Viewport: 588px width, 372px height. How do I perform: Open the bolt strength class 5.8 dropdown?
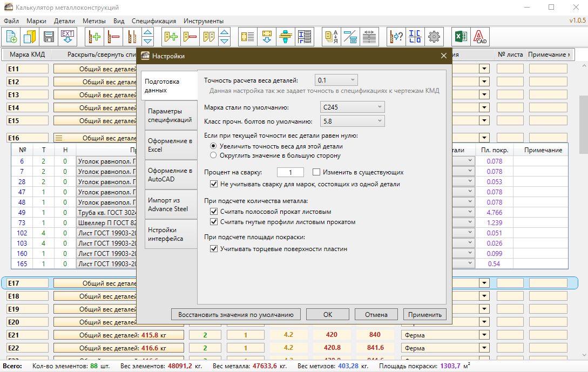[x=352, y=121]
